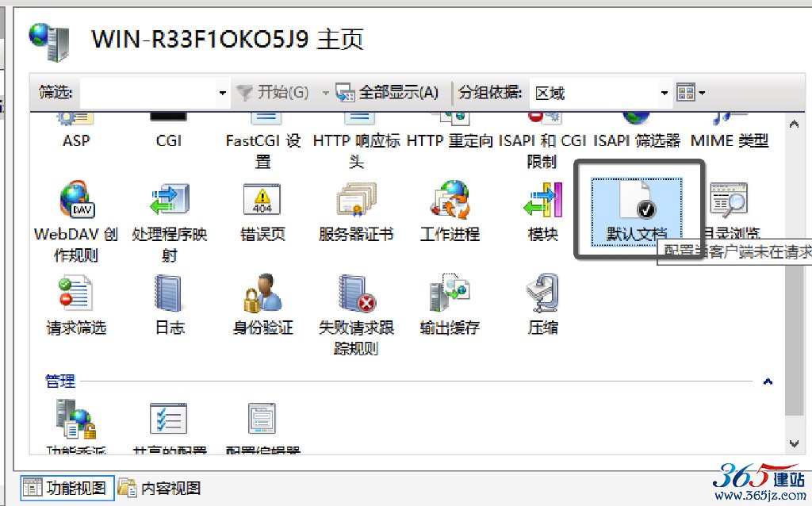This screenshot has height=506, width=812.
Task: Click 全部显示(A) button
Action: (x=387, y=93)
